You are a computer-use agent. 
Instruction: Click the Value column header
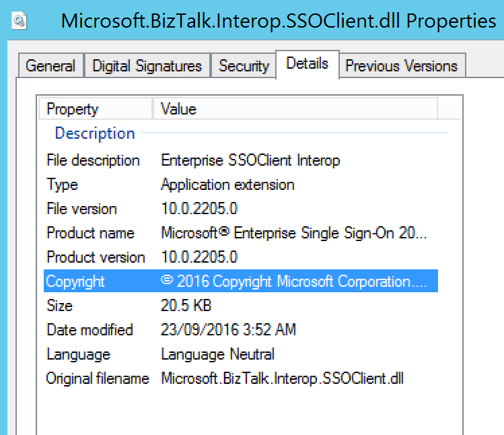click(295, 109)
